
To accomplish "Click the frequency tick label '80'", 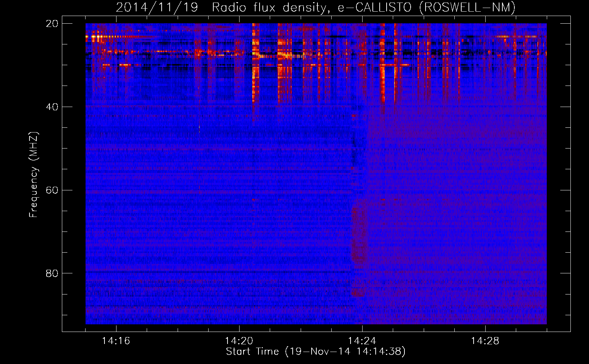I will coord(52,273).
